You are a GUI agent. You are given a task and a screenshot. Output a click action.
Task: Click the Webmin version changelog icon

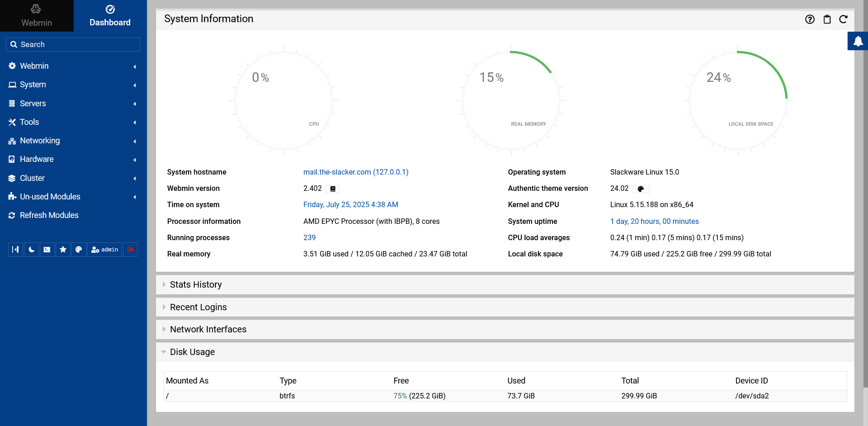[x=333, y=189]
